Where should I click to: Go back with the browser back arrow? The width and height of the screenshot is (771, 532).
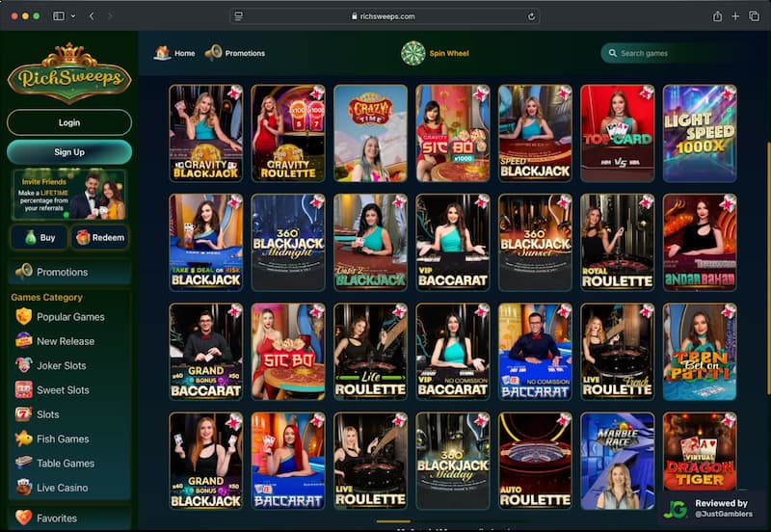92,16
